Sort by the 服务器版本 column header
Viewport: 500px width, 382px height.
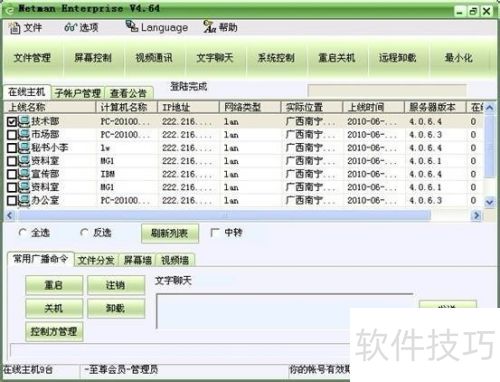[x=435, y=107]
